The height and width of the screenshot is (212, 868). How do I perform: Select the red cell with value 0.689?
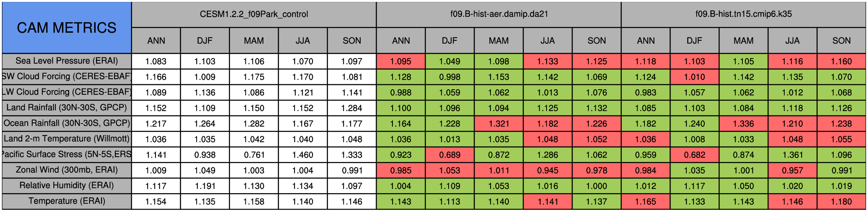[450, 155]
